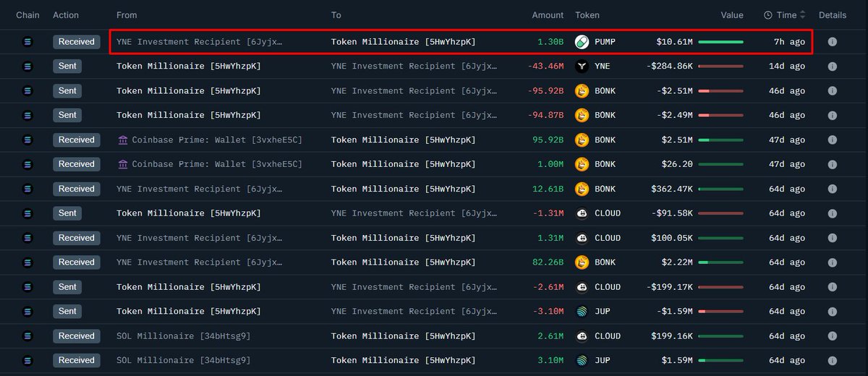
Task: Click the $362.47K value
Action: (672, 189)
